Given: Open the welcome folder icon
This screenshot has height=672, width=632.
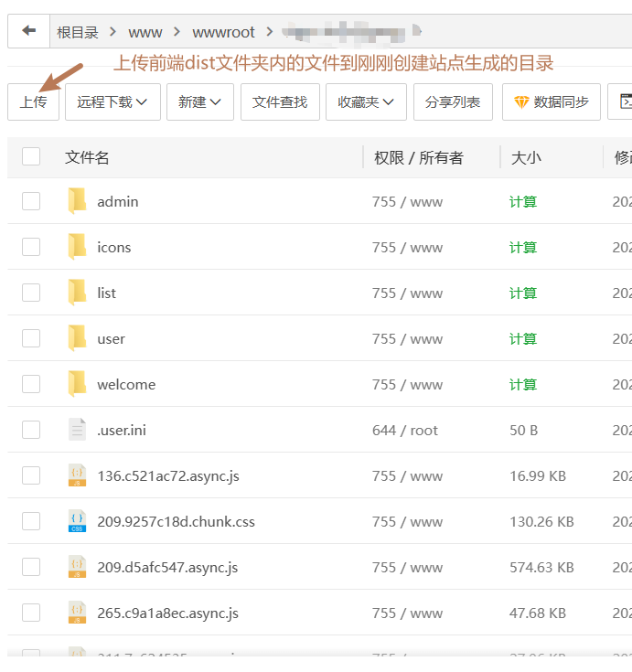Looking at the screenshot, I should click(77, 384).
